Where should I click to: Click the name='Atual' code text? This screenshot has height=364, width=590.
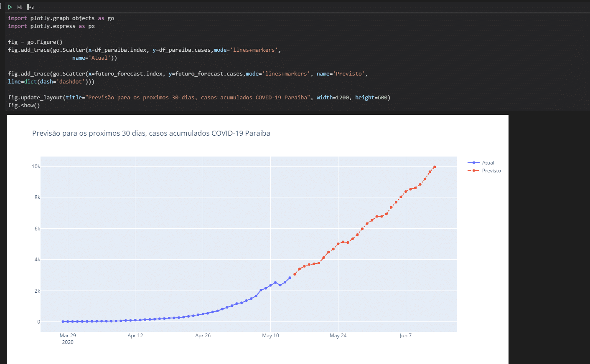[92, 58]
